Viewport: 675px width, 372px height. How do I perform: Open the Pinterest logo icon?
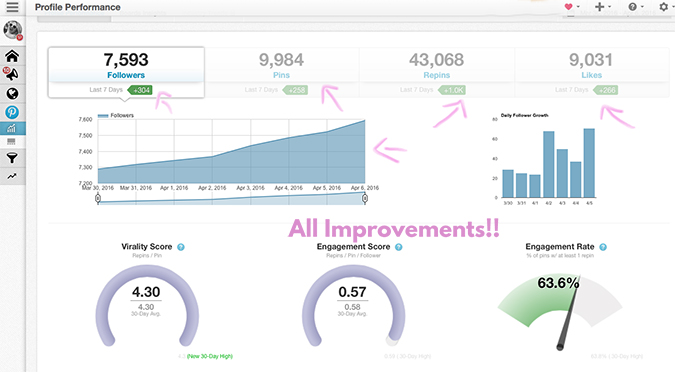point(12,112)
